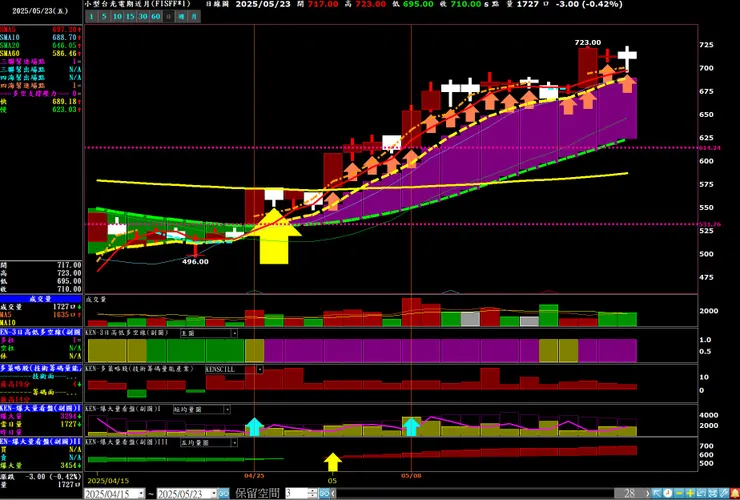Click the SMA20 indicator row
The image size is (740, 500).
(x=41, y=45)
